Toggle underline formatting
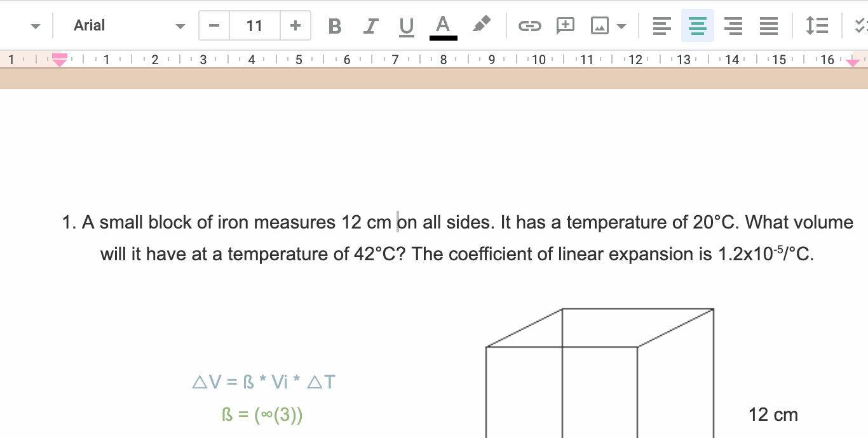This screenshot has height=438, width=868. (x=405, y=26)
